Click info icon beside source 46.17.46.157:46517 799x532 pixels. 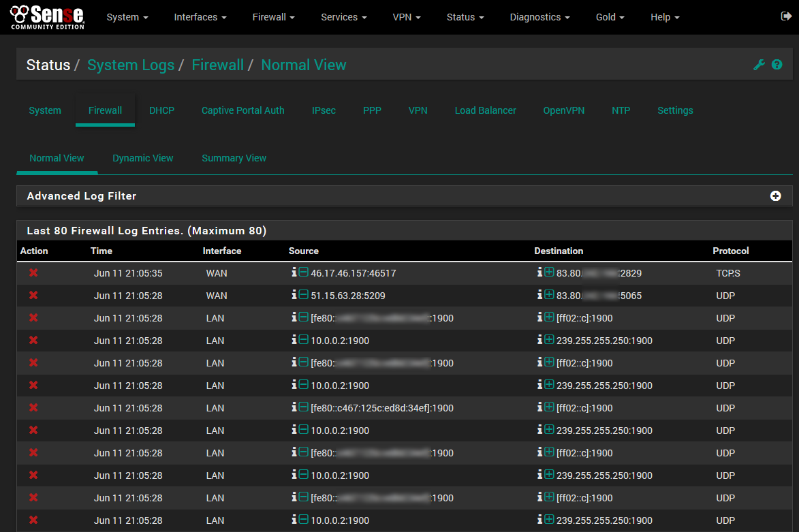point(294,273)
